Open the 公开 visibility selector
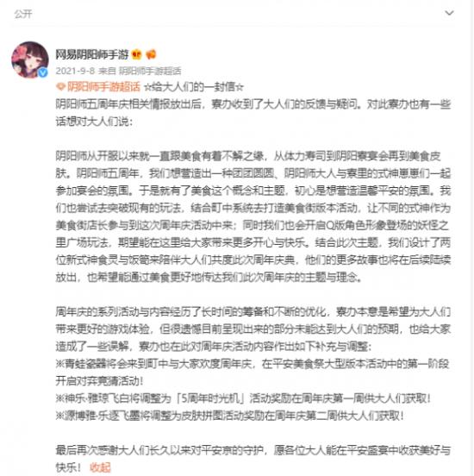The width and height of the screenshot is (474, 476). pyautogui.click(x=23, y=14)
